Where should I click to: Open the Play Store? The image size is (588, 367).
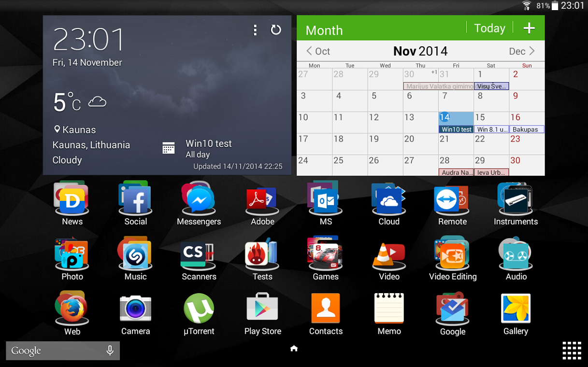coord(262,309)
